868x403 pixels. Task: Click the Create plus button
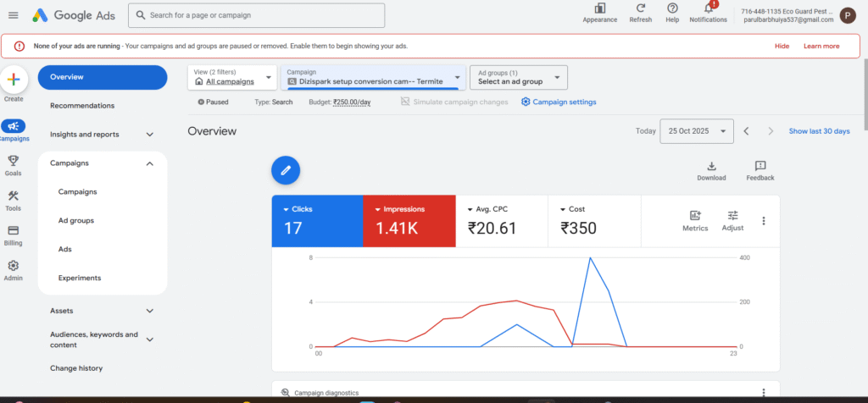[x=14, y=80]
